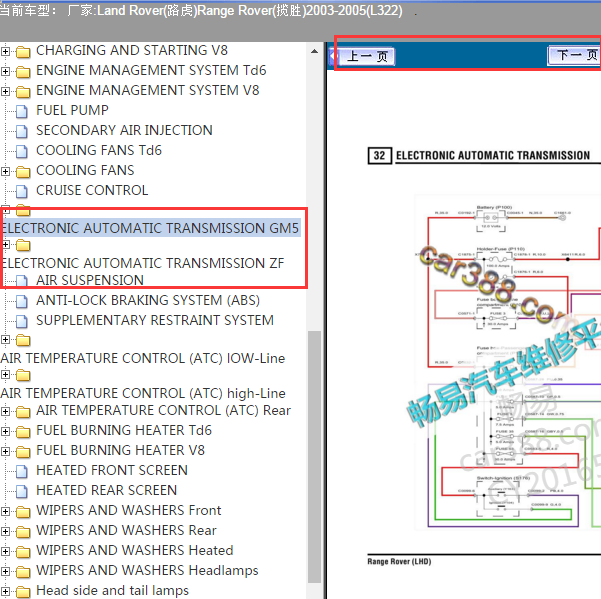This screenshot has width=601, height=599.
Task: Expand FUEL BURNING HEATER V8 node
Action: click(x=5, y=451)
